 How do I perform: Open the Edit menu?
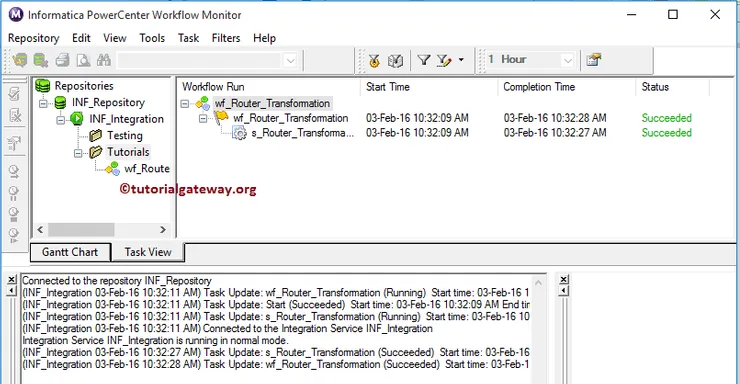coord(81,38)
